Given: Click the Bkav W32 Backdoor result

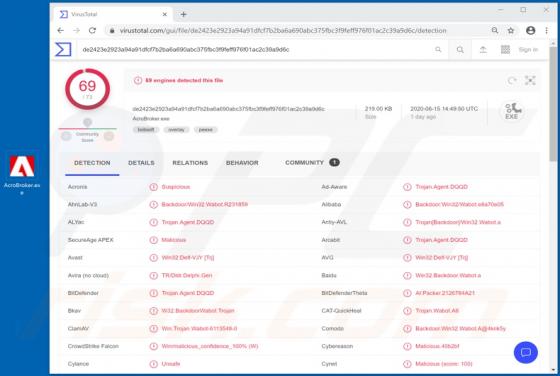Looking at the screenshot, I should (198, 311).
